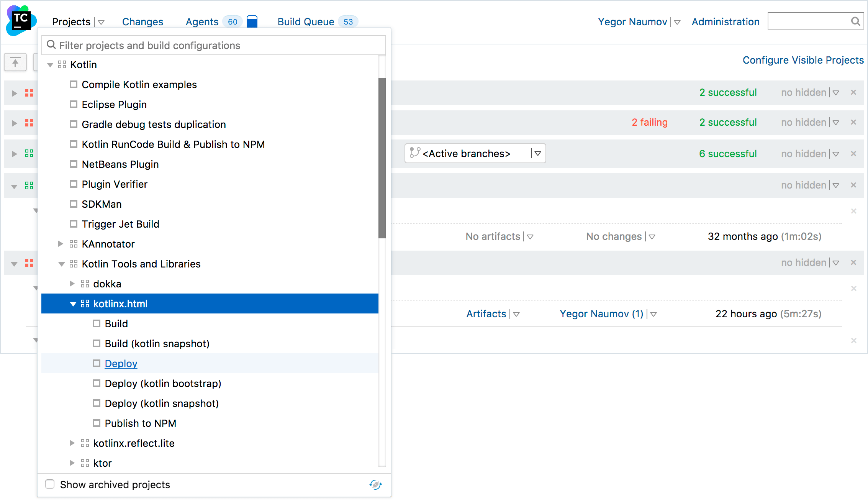This screenshot has height=502, width=868.
Task: Click the magnifier icon inside the filter field
Action: coord(51,45)
